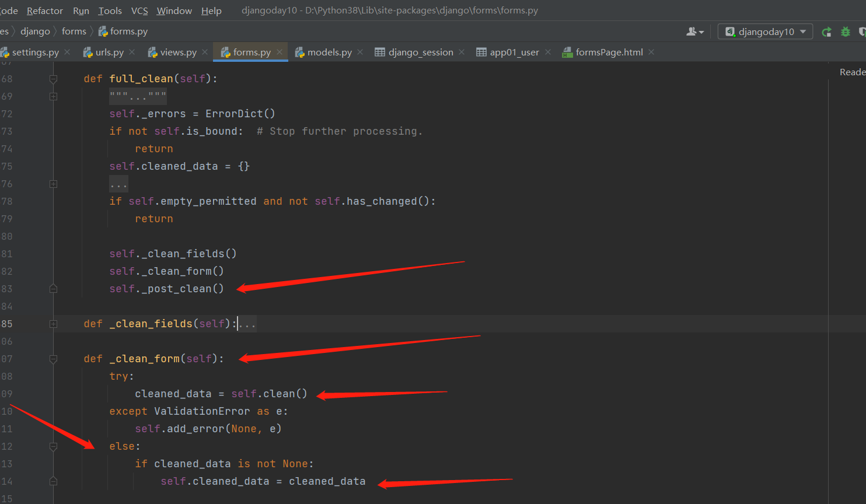Click the "def full_clean(self):" definition
Image resolution: width=866 pixels, height=504 pixels.
pos(151,79)
